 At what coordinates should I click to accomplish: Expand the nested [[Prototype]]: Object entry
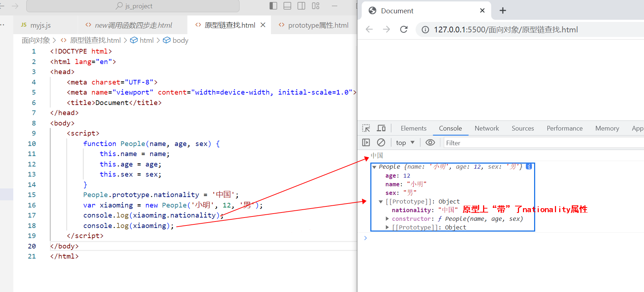387,227
